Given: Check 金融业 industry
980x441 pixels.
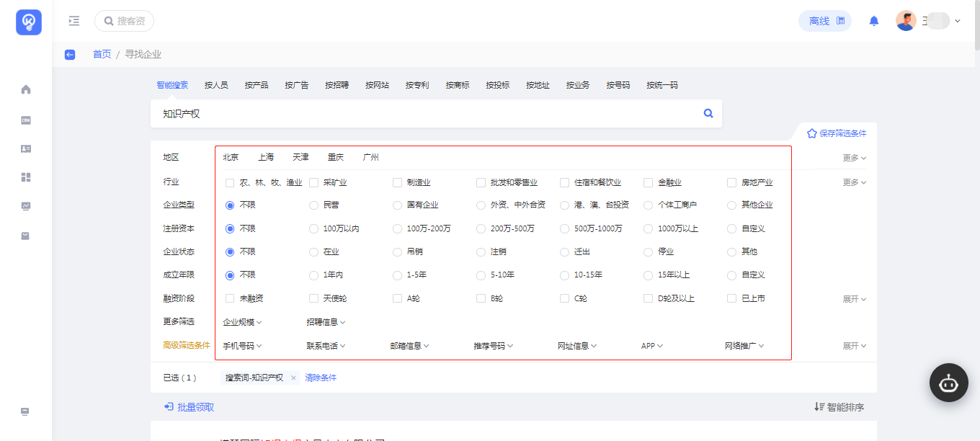Looking at the screenshot, I should [648, 183].
